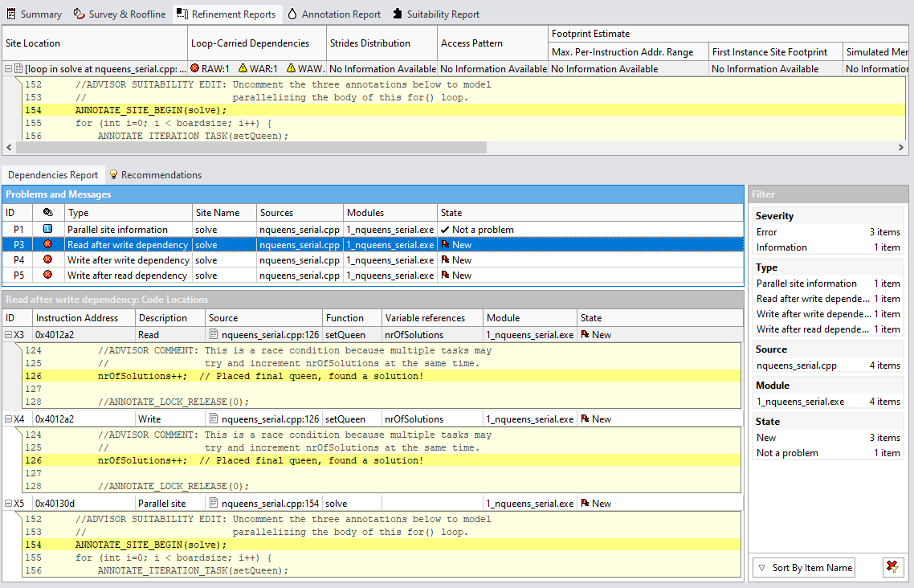Viewport: 914px width, 588px height.
Task: Click the blue information icon in row P1
Action: point(47,229)
